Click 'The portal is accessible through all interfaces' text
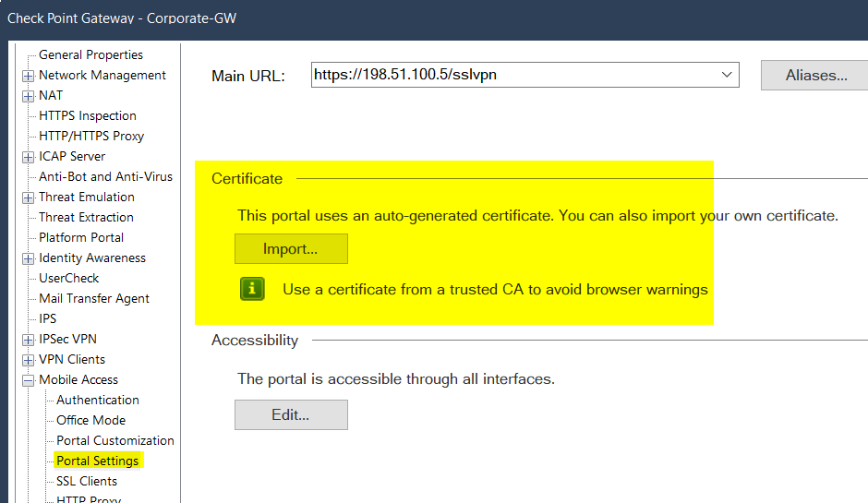Image resolution: width=868 pixels, height=503 pixels. [x=396, y=379]
